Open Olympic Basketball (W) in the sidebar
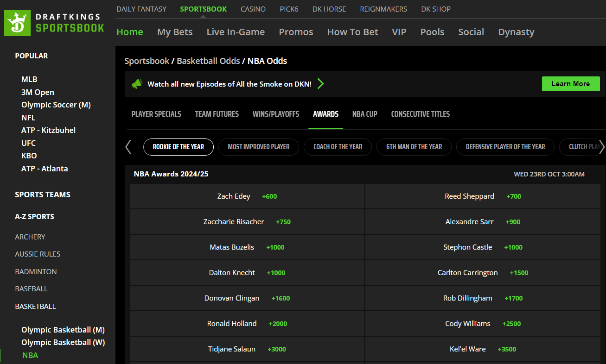 click(63, 342)
